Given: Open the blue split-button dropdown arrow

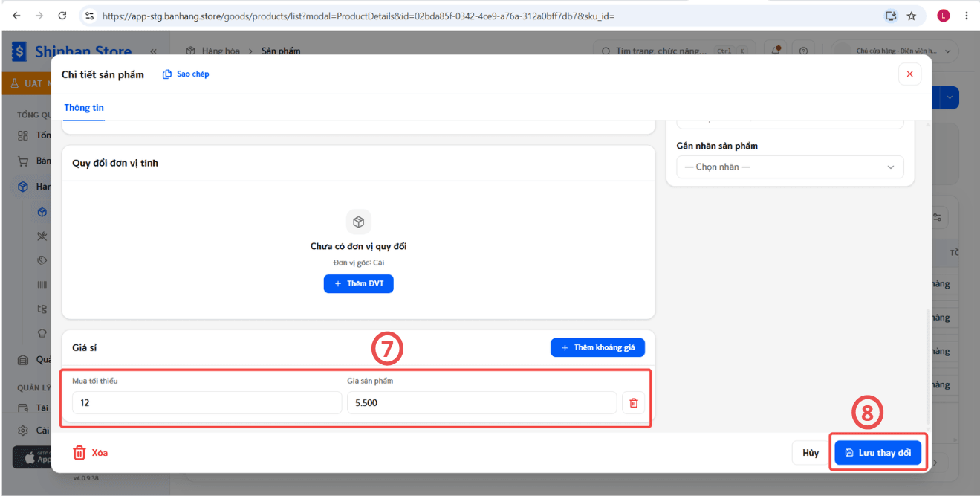Looking at the screenshot, I should point(950,97).
